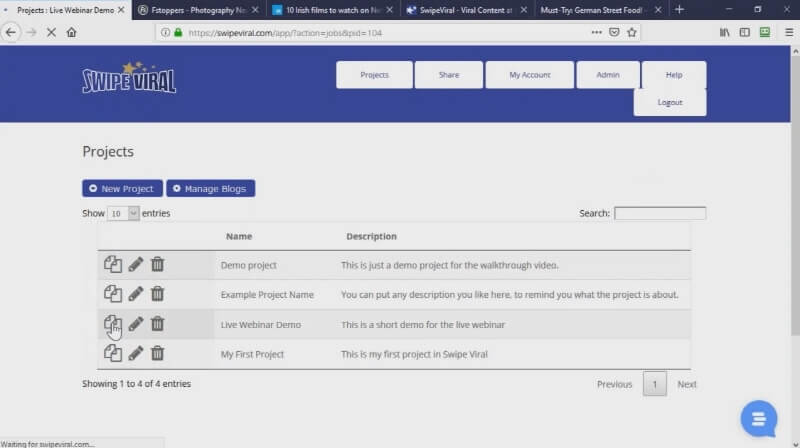The height and width of the screenshot is (448, 800).
Task: Copy the Live Webinar Demo project
Action: pyautogui.click(x=113, y=323)
